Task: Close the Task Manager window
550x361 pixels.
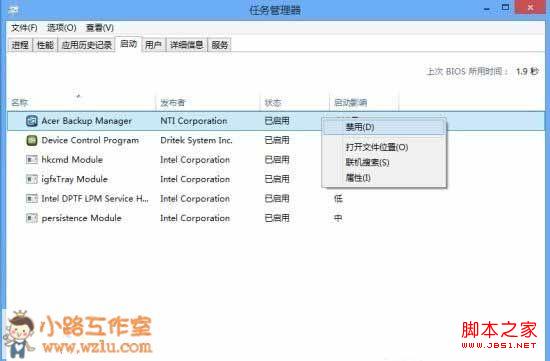Action: [x=530, y=8]
